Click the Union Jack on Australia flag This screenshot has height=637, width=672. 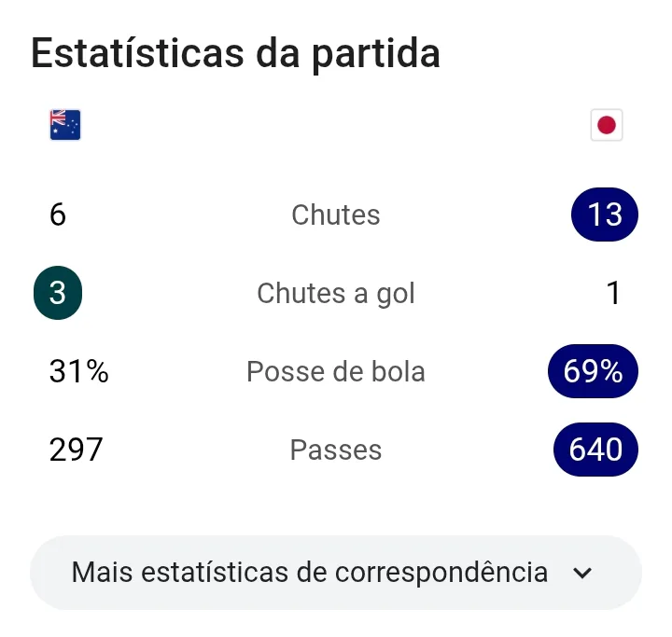point(58,118)
